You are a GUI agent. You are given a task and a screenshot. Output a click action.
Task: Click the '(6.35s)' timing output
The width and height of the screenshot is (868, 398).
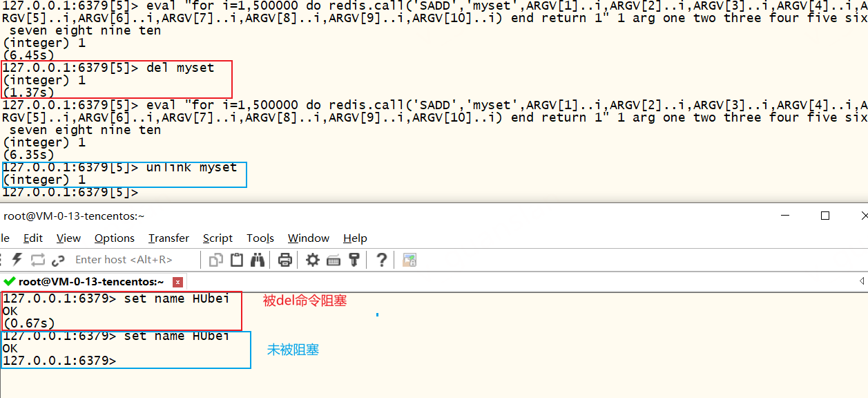(x=29, y=154)
